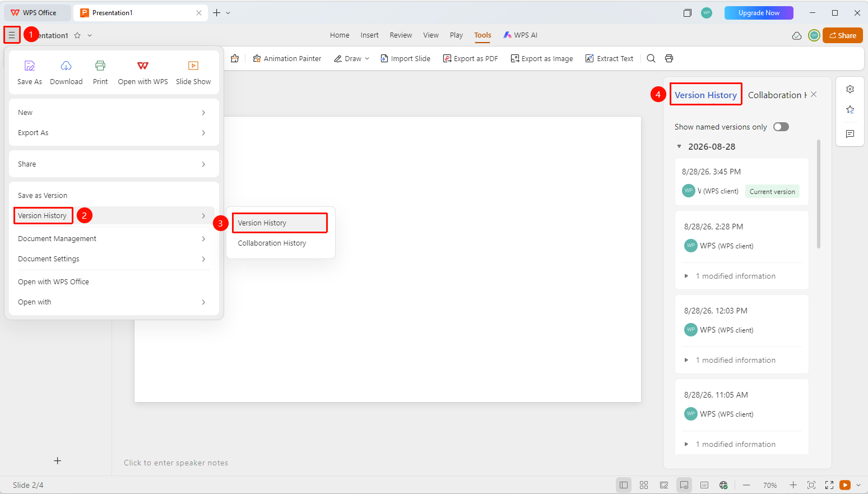Click the printer icon in the Tools toolbar

pyautogui.click(x=669, y=58)
